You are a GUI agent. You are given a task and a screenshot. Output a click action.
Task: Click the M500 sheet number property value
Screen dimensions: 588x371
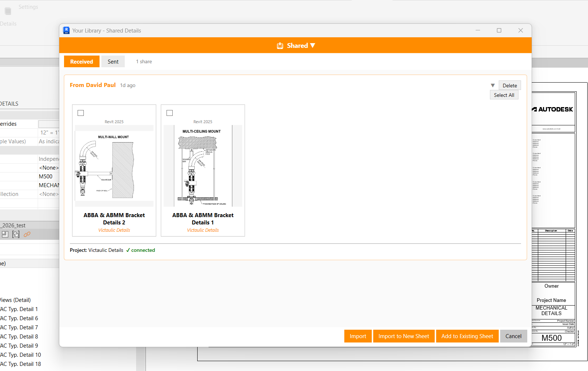49,177
